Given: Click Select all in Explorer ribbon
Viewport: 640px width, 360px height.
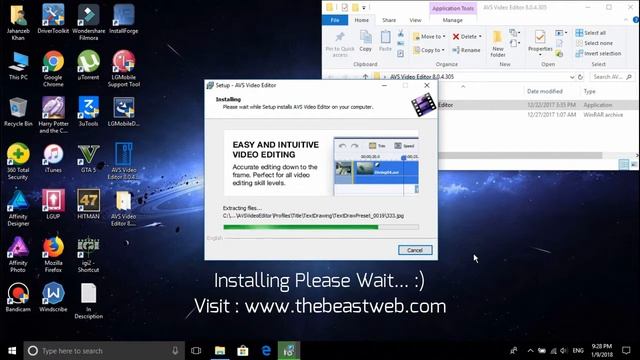Looking at the screenshot, I should click(x=591, y=33).
